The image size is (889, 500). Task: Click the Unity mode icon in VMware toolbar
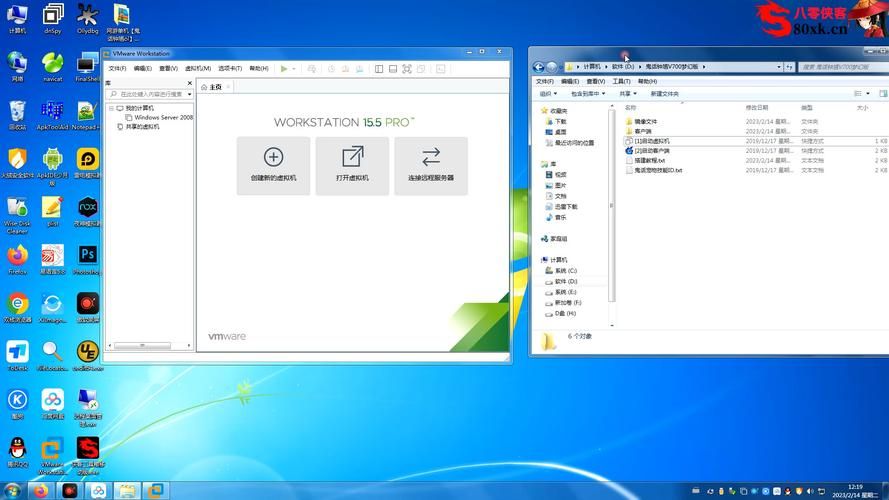[421, 69]
